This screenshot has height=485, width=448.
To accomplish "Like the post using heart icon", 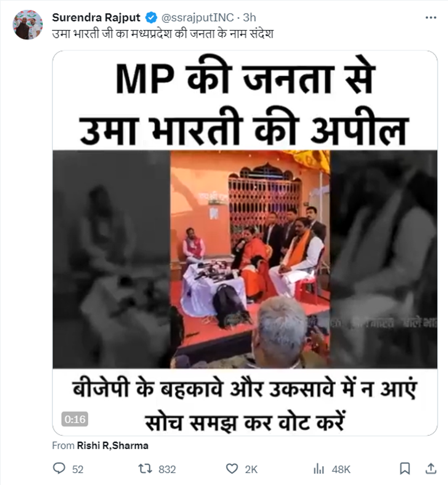I will [232, 469].
